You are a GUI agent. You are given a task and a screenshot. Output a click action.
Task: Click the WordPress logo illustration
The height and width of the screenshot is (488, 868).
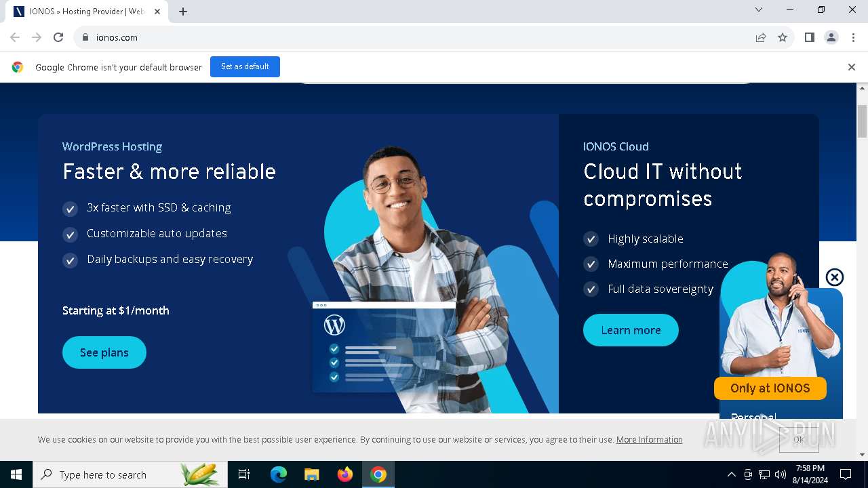coord(334,325)
